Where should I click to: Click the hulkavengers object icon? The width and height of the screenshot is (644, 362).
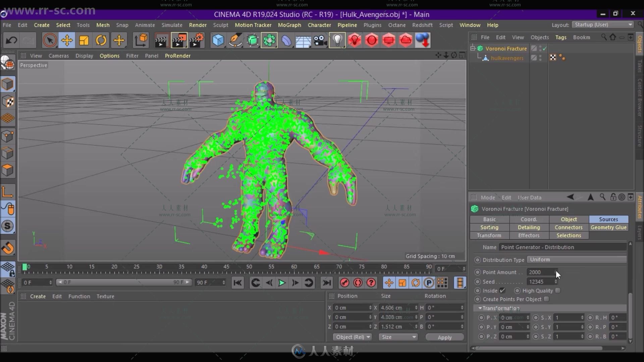pos(485,57)
